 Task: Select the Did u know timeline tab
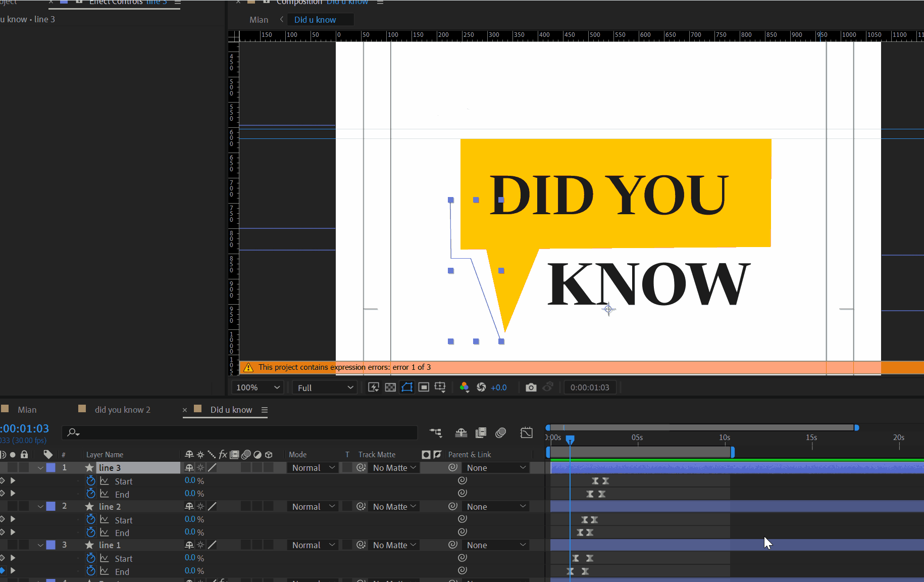click(231, 410)
